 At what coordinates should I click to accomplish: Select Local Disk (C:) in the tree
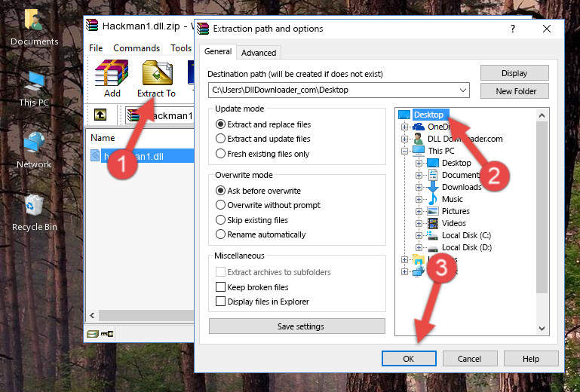coord(466,235)
